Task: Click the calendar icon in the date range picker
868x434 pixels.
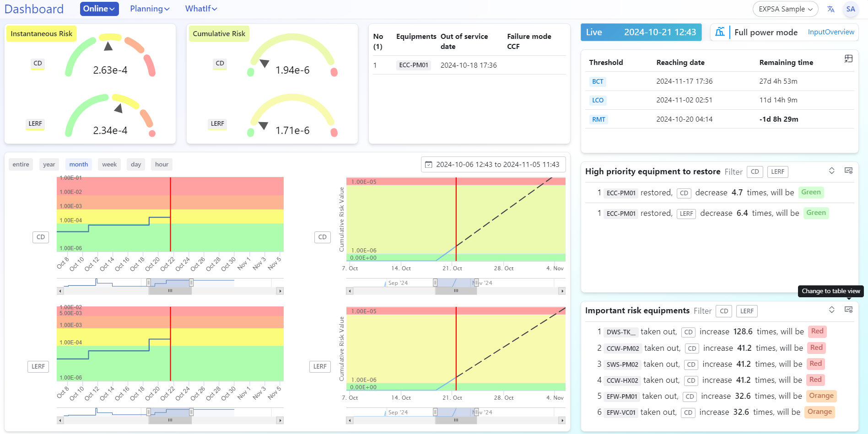Action: click(x=429, y=164)
